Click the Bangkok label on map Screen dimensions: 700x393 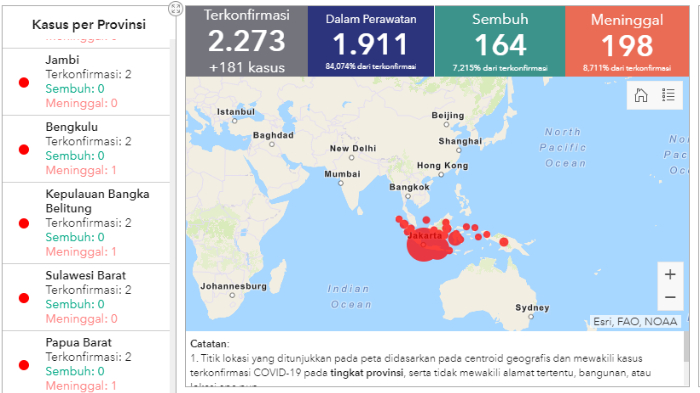pyautogui.click(x=409, y=187)
